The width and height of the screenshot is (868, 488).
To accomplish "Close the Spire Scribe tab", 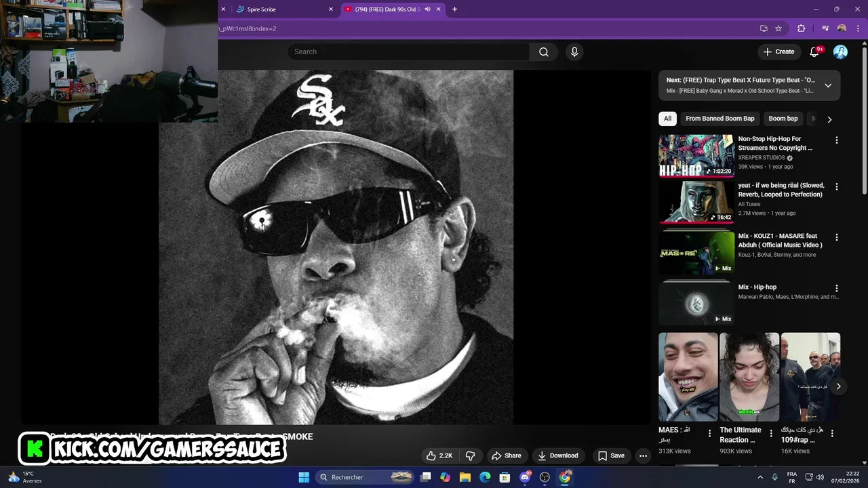I will tap(331, 9).
